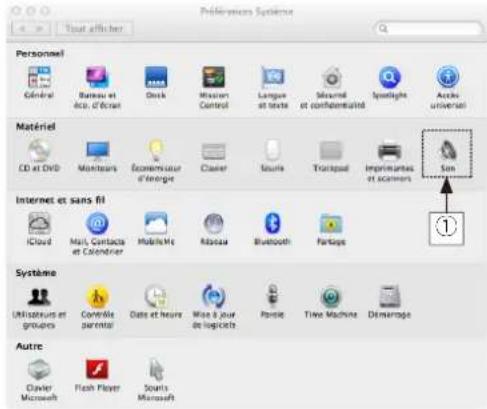
Task: Close the Préférences Système window
Action: click(16, 11)
